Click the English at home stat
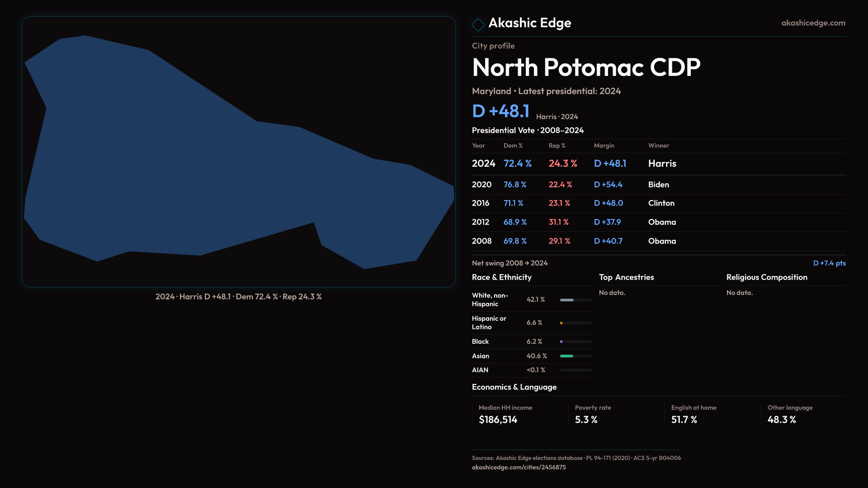Image resolution: width=868 pixels, height=488 pixels. coord(684,420)
